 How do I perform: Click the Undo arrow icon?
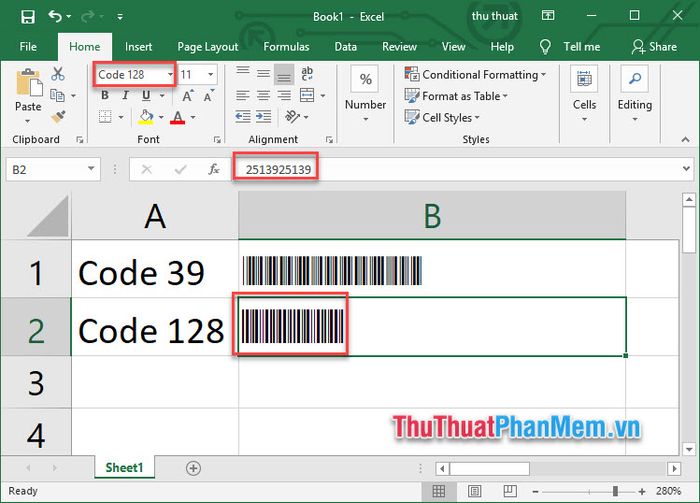(x=55, y=17)
